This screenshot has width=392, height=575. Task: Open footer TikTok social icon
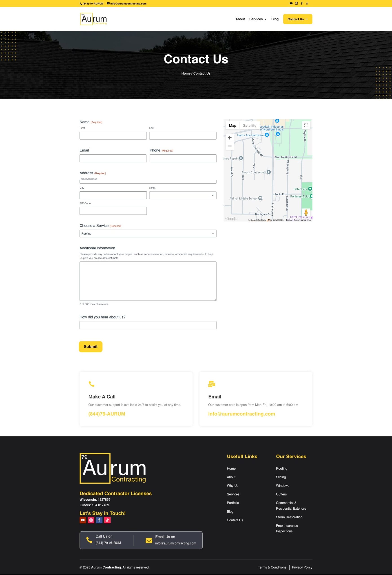pos(107,520)
